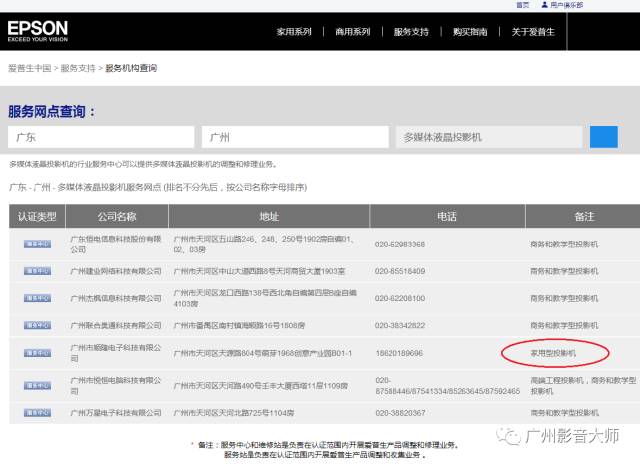This screenshot has width=640, height=464.
Task: Click address 天源路804号 创意产业园B01-1
Action: click(262, 353)
